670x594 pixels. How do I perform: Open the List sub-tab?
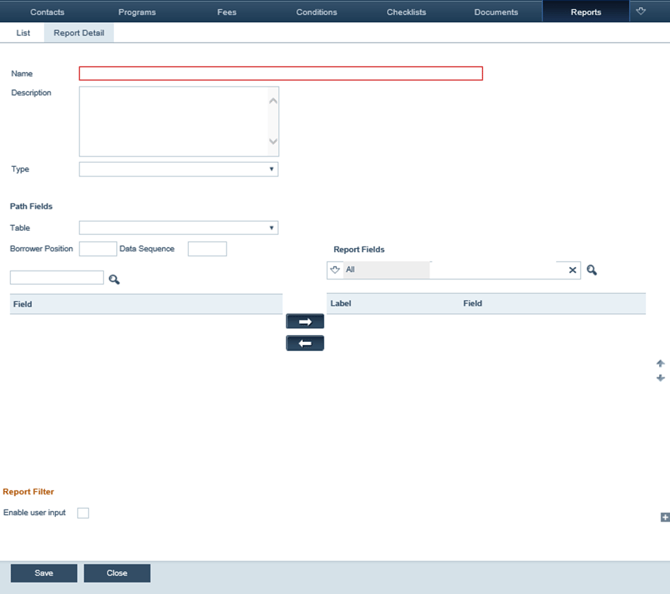coord(23,33)
